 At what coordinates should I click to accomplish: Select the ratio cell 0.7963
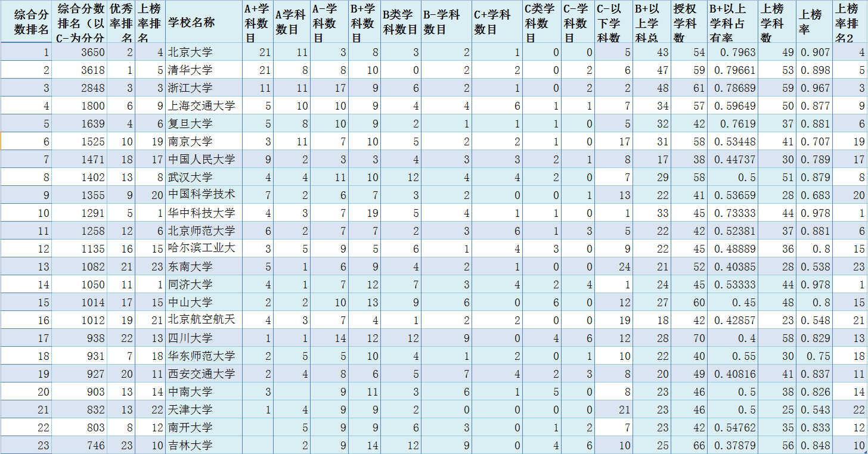coord(733,52)
